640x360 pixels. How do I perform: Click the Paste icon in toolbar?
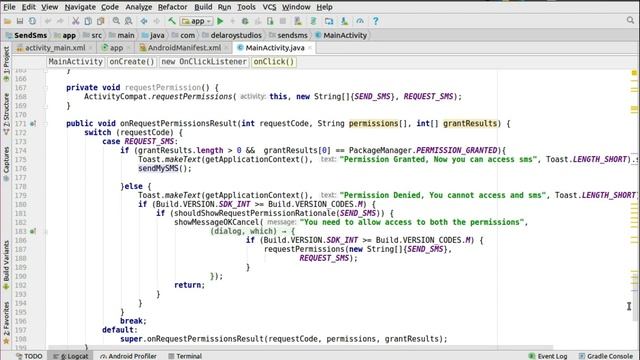point(100,21)
